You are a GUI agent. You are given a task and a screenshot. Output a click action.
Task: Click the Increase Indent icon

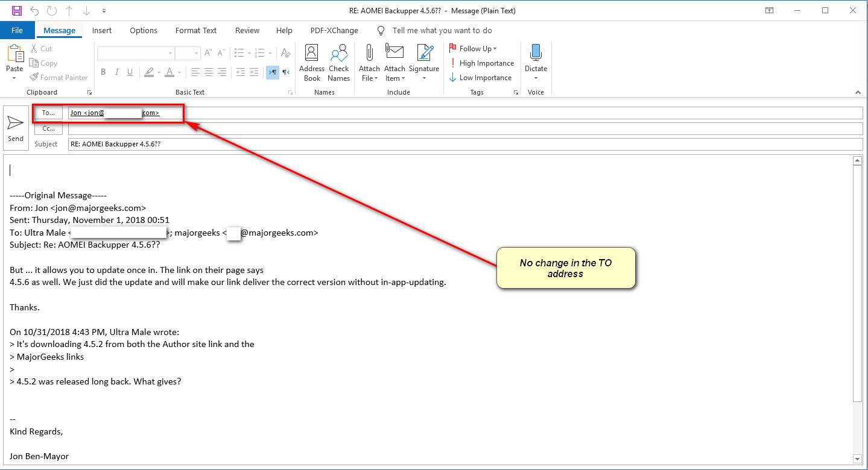tap(254, 72)
